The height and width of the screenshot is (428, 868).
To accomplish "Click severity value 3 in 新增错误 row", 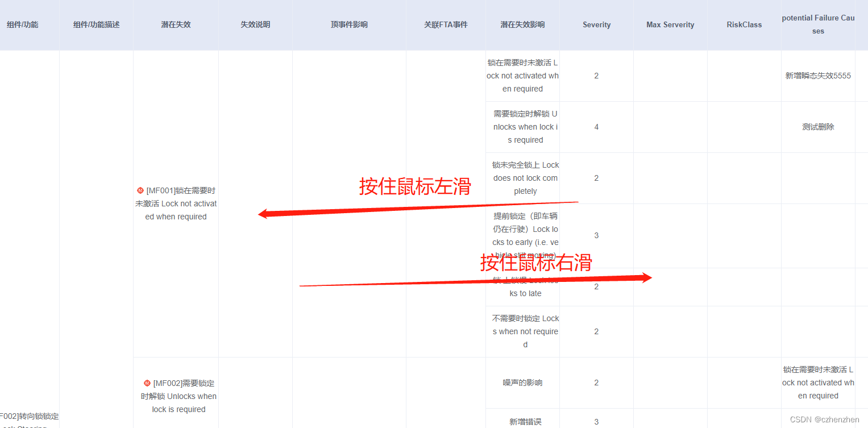I will click(596, 422).
